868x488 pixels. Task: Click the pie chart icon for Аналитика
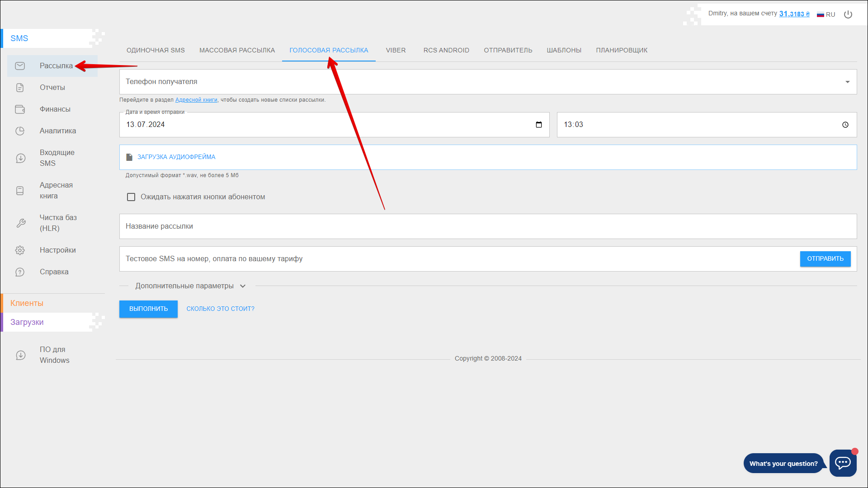[x=20, y=131]
